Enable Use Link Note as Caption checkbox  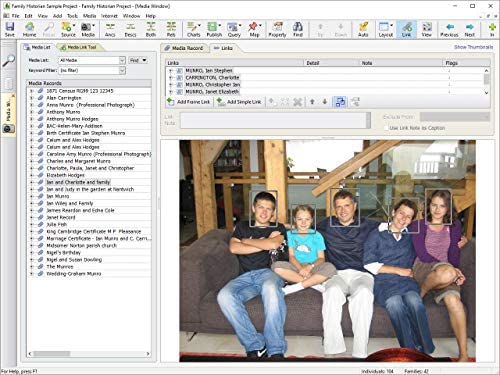(x=386, y=128)
